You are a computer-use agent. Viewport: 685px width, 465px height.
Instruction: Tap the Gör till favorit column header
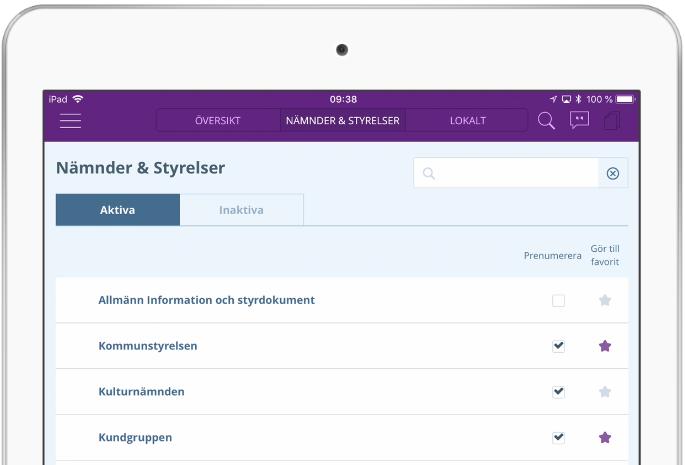[605, 255]
